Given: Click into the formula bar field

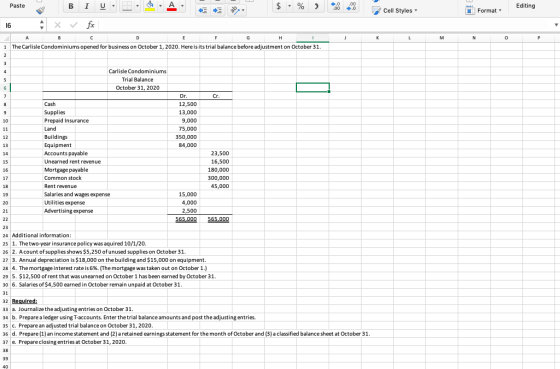Looking at the screenshot, I should pos(325,25).
